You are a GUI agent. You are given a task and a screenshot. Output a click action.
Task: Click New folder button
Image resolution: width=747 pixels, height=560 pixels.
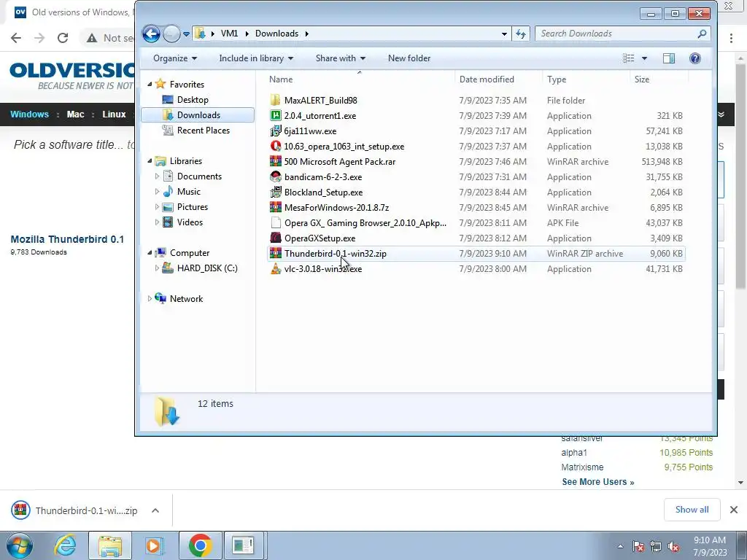click(409, 58)
